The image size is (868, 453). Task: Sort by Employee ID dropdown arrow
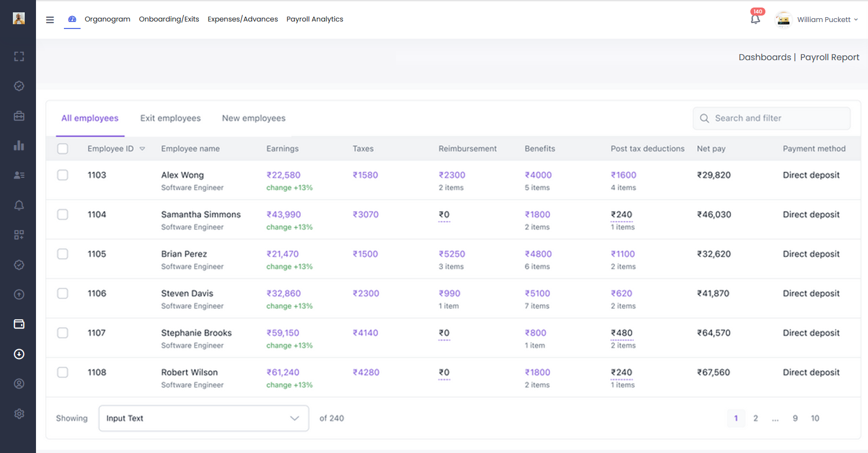(142, 149)
